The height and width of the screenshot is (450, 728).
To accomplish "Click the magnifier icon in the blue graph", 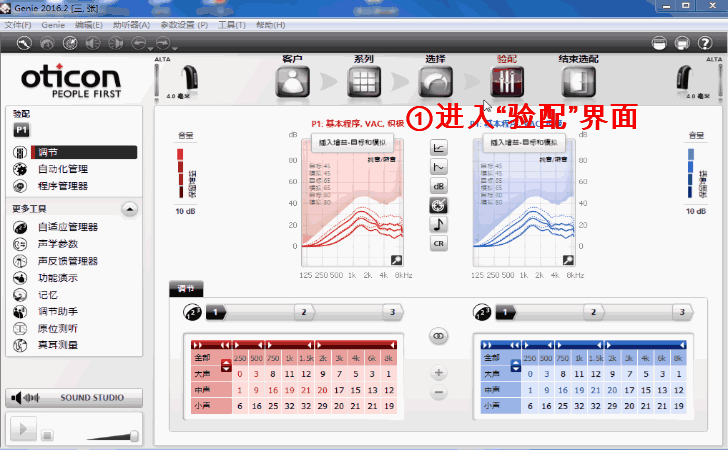I will (568, 260).
